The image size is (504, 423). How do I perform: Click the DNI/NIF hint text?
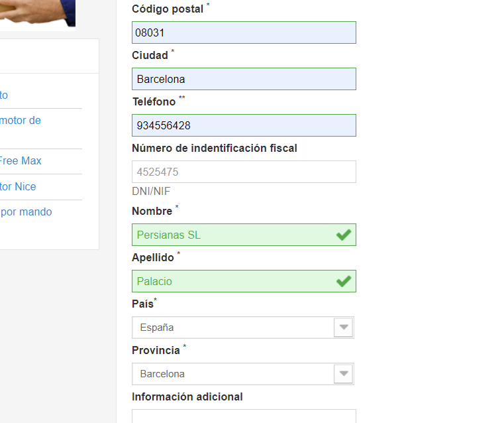pos(151,192)
